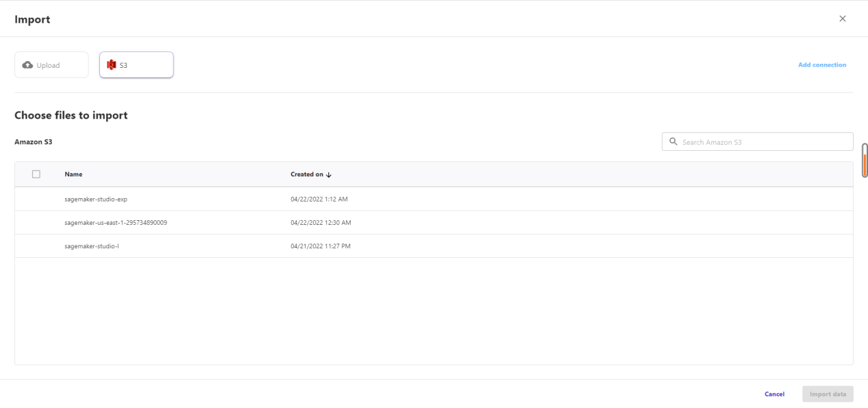Viewport: 868px width, 408px height.
Task: Open the Add connection link
Action: [x=821, y=65]
